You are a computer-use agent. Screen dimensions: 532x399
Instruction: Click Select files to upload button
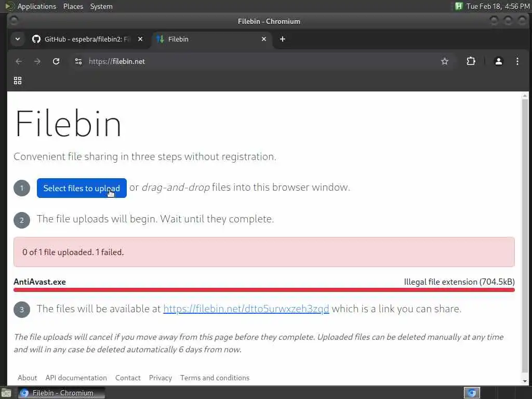point(82,188)
